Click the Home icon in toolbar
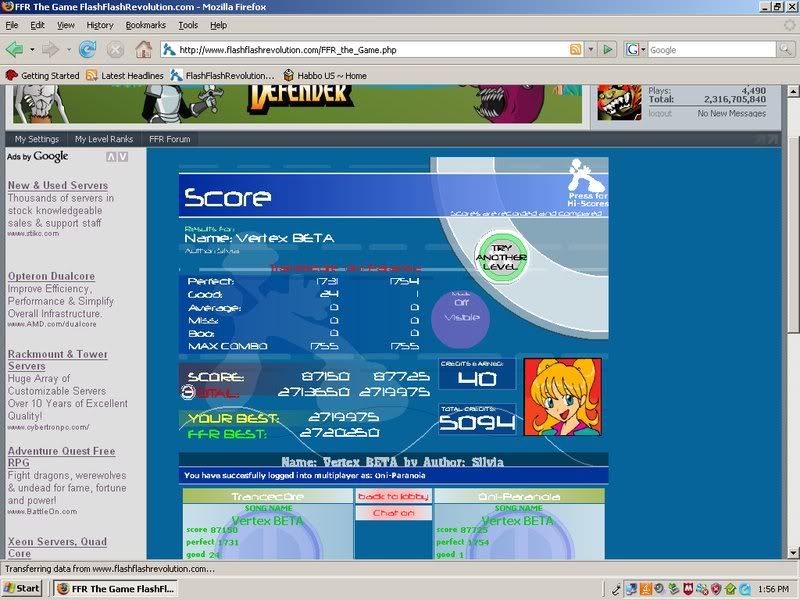 pos(143,49)
